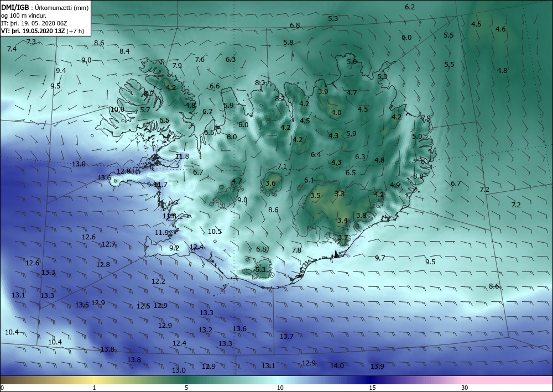Click the 7.3 value near legend box
The height and width of the screenshot is (392, 553).
[31, 41]
